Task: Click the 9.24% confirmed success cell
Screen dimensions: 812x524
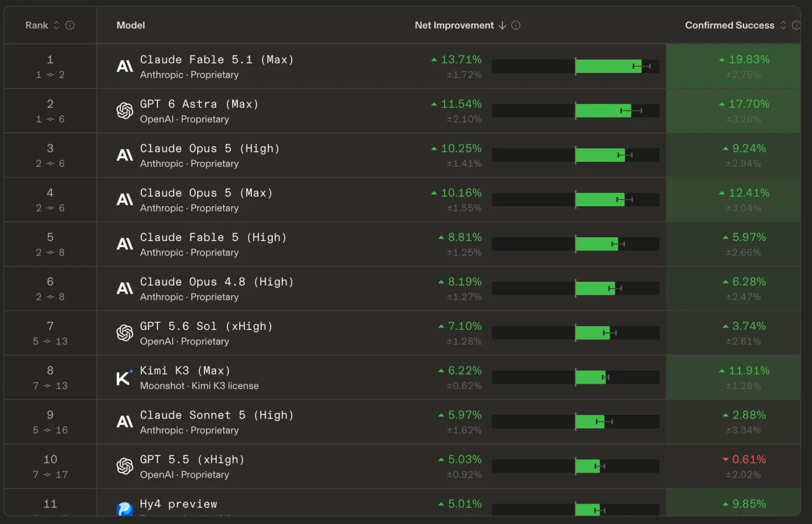Action: pyautogui.click(x=733, y=155)
